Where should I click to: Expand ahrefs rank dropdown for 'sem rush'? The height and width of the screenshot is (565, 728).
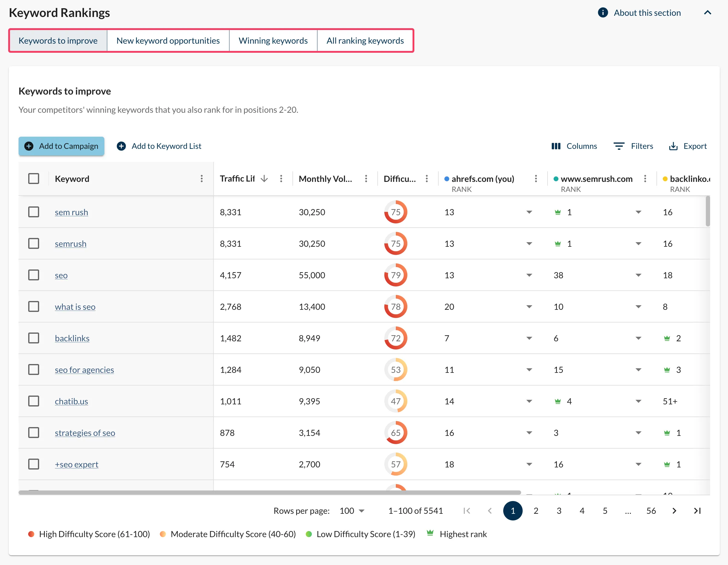[529, 212]
